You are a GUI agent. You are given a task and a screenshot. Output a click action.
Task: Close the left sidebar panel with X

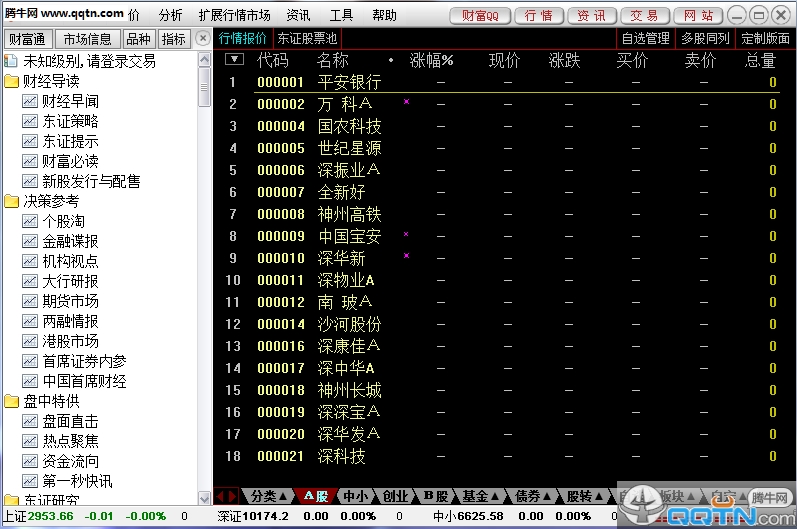coord(203,39)
